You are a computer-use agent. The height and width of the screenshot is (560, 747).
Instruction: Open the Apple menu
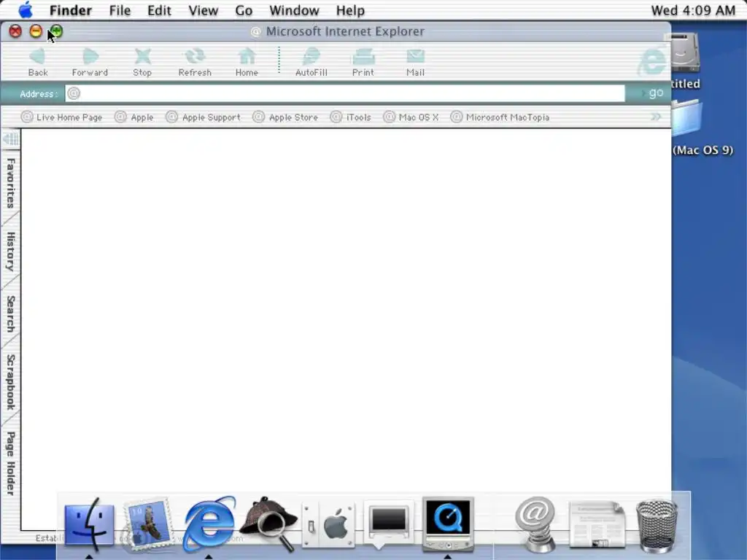pos(26,10)
